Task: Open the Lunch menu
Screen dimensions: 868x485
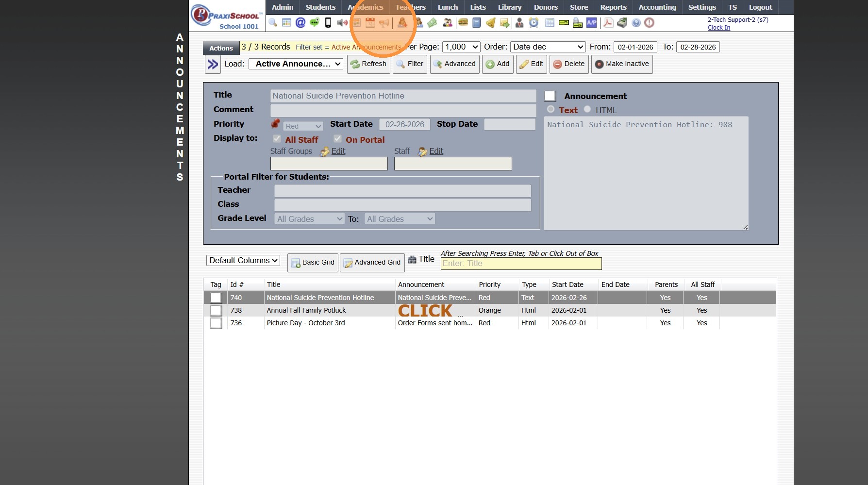Action: [x=448, y=7]
